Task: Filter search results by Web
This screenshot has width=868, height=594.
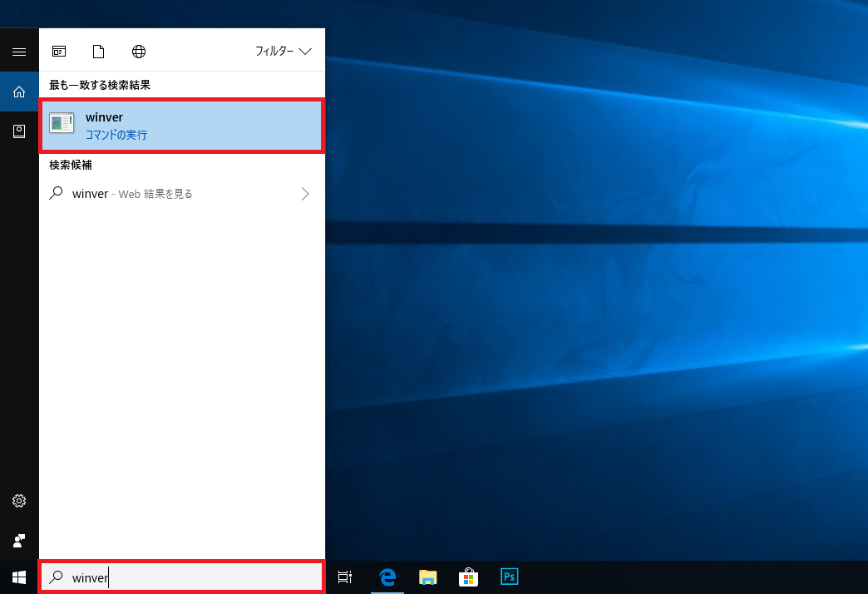Action: tap(138, 52)
